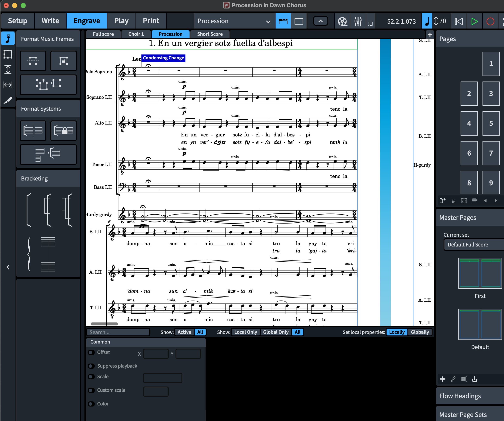Image resolution: width=504 pixels, height=421 pixels.
Task: Open the Video window (film reel icon)
Action: coord(342,21)
